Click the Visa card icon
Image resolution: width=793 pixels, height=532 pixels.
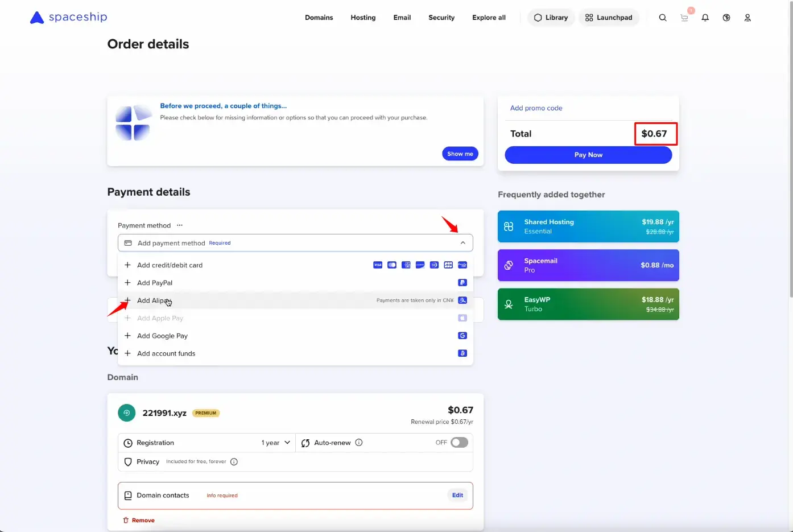378,265
